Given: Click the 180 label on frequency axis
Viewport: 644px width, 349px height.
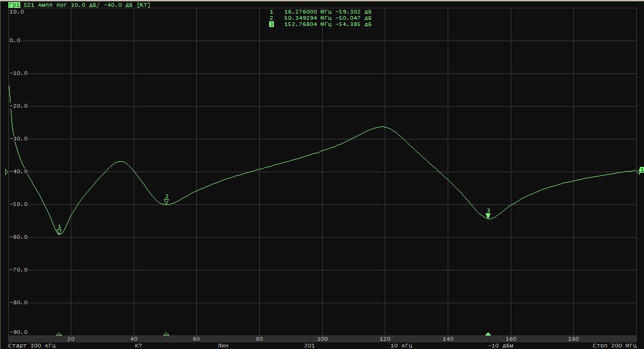Looking at the screenshot, I should 573,339.
